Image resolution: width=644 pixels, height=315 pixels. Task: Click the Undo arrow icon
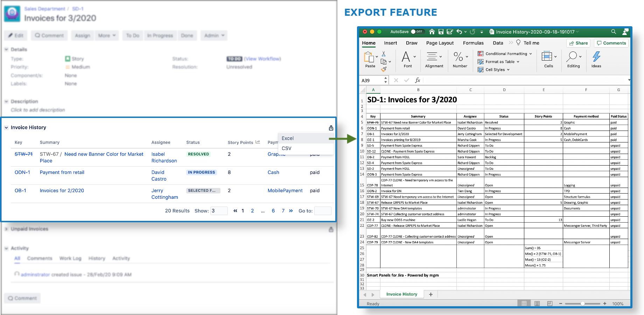[459, 32]
